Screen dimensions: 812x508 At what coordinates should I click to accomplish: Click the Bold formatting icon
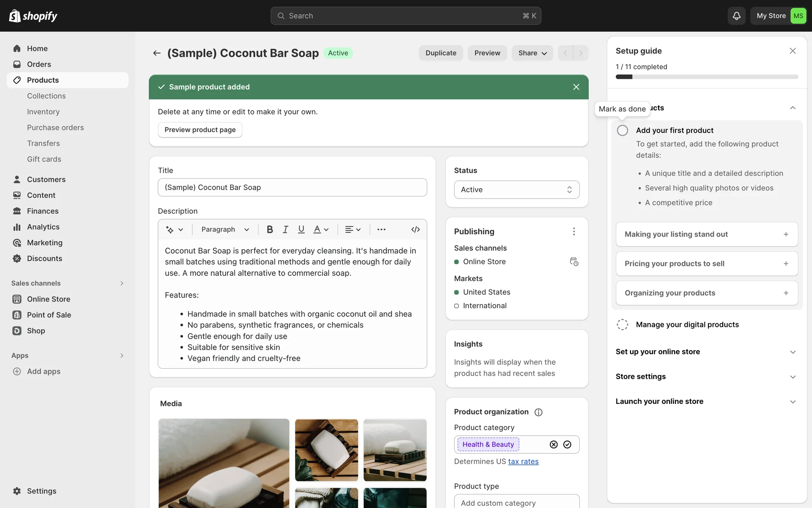[269, 229]
